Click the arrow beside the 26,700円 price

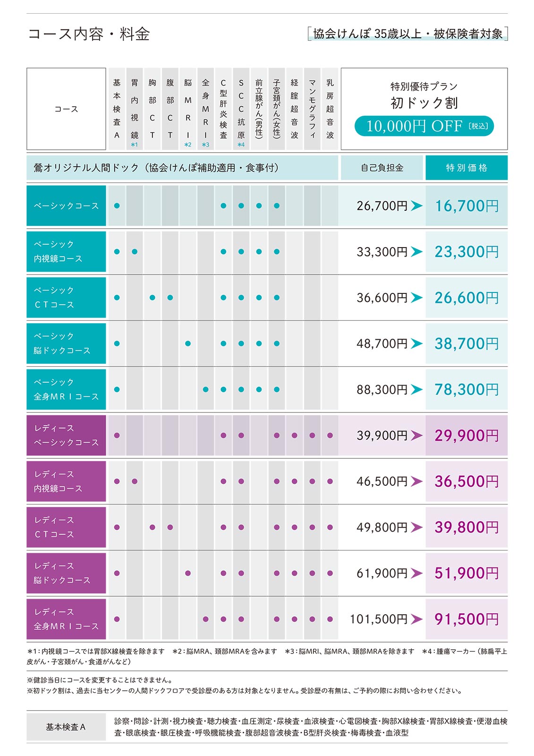click(416, 206)
